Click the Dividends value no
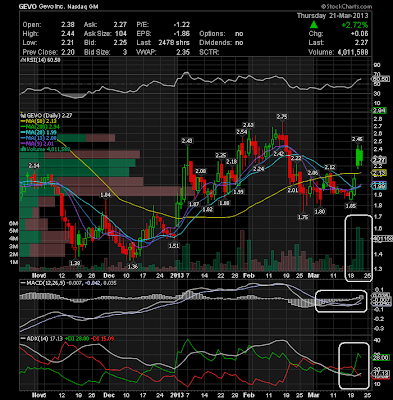 point(239,43)
